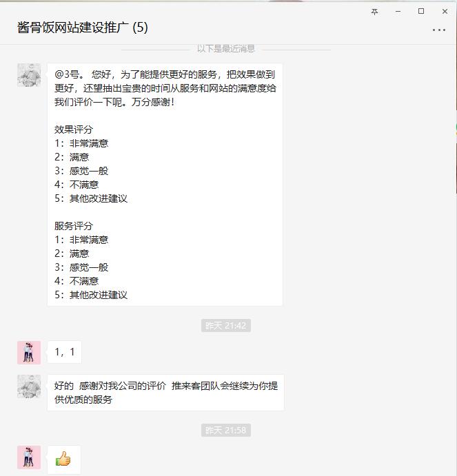Select the "昨天 21:42" timestamp label

click(226, 325)
